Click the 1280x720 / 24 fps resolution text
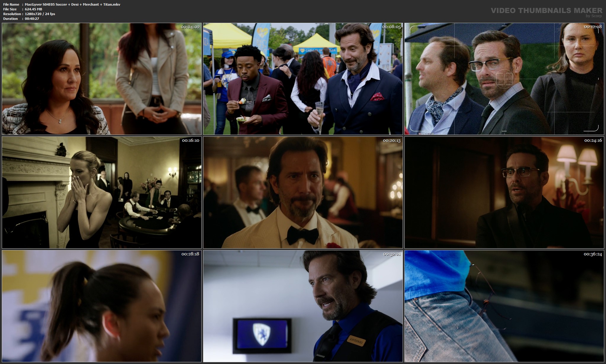The image size is (606, 364). [40, 14]
